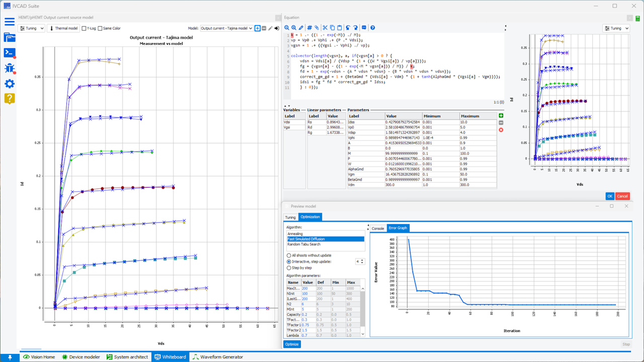Click OK in the Equation panel
Screen dimensions: 644x362
610,196
